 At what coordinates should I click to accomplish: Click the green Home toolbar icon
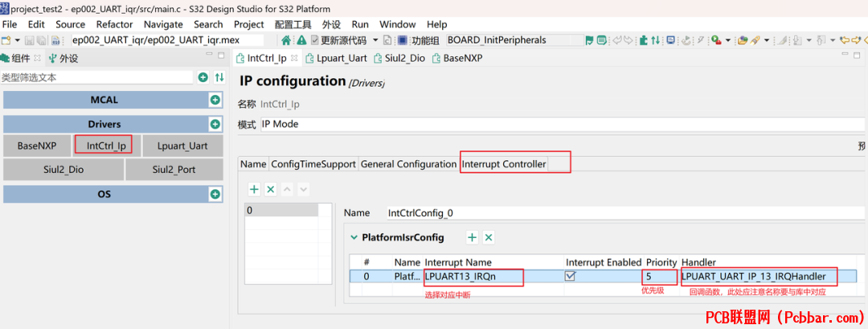click(x=286, y=40)
